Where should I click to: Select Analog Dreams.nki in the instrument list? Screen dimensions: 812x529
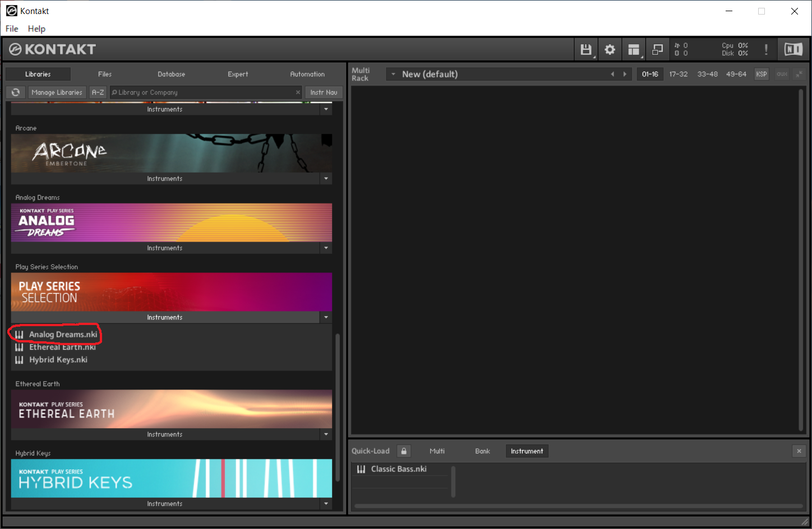(63, 335)
